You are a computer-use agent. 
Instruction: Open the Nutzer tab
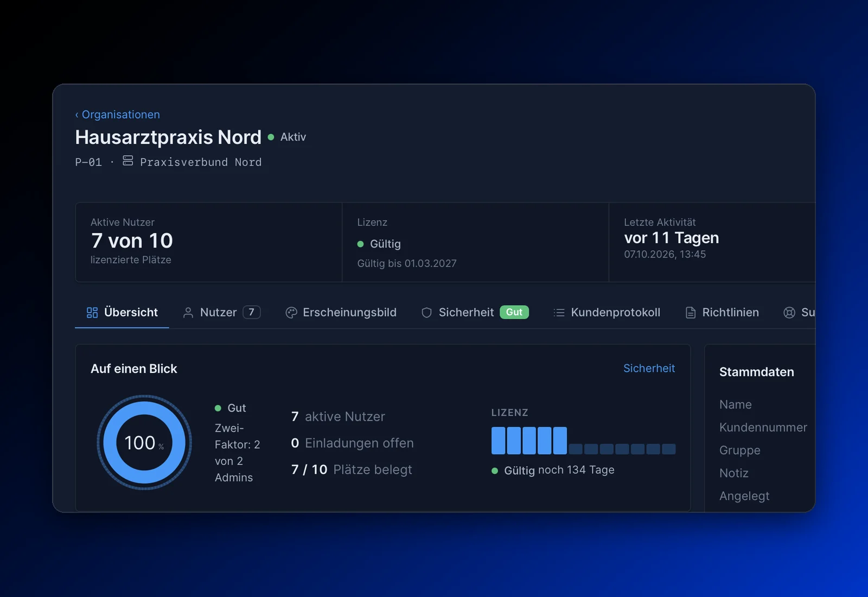(222, 313)
